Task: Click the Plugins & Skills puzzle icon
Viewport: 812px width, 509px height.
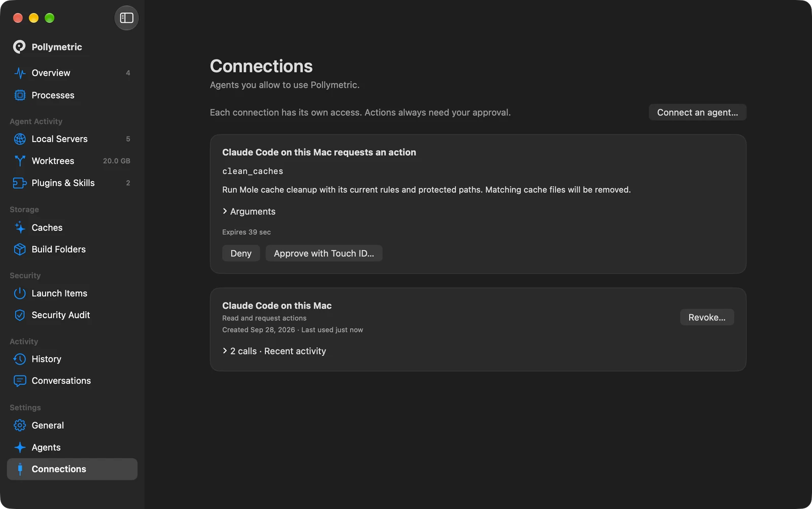Action: click(20, 183)
